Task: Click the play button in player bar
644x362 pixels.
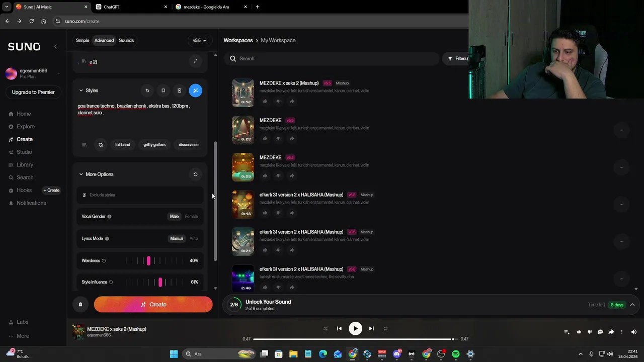Action: pos(355,328)
